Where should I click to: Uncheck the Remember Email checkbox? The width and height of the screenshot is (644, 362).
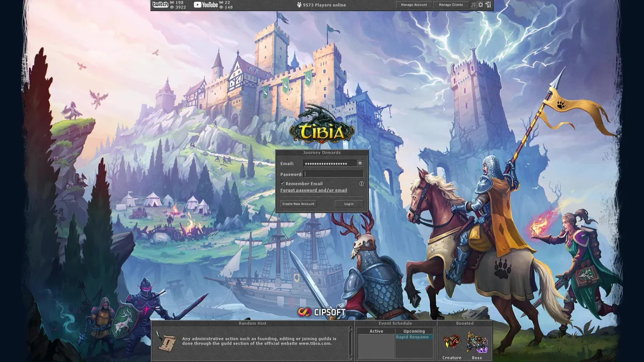click(x=282, y=184)
